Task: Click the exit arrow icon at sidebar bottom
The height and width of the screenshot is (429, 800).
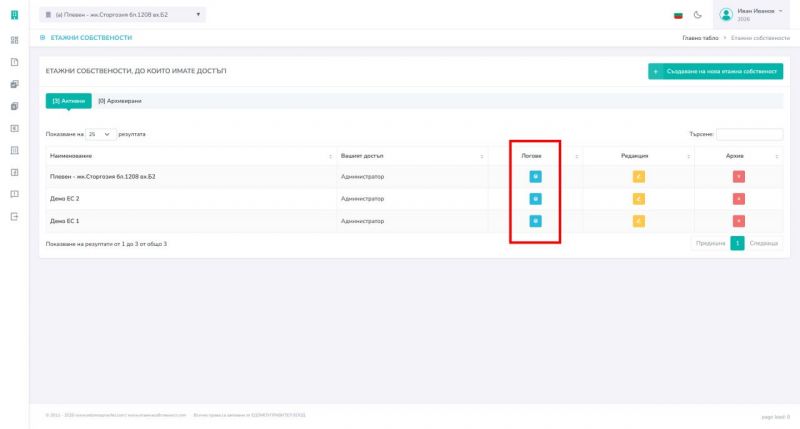Action: pyautogui.click(x=14, y=216)
